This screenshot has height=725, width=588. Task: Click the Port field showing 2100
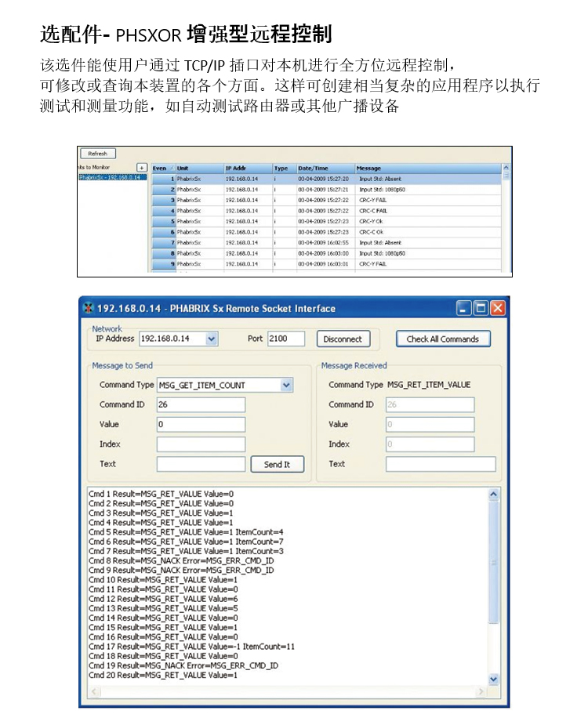tap(286, 339)
